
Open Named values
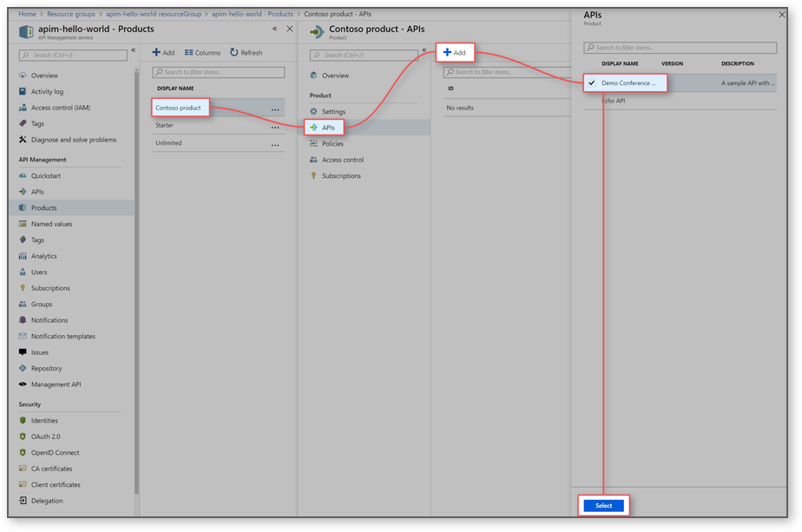[51, 224]
